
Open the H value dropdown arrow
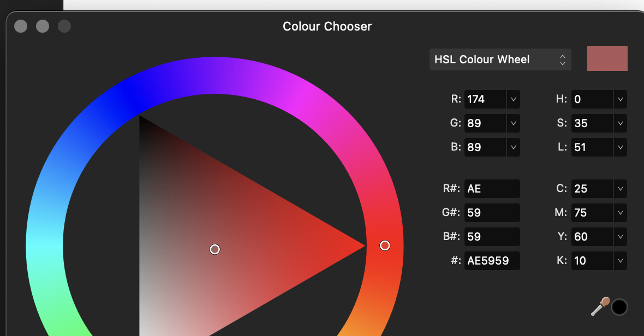[x=619, y=99]
